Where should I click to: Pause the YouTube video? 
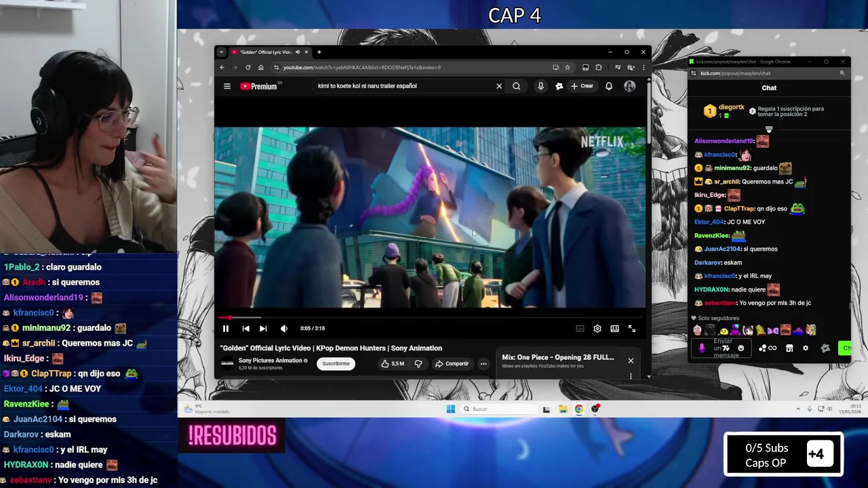point(226,329)
